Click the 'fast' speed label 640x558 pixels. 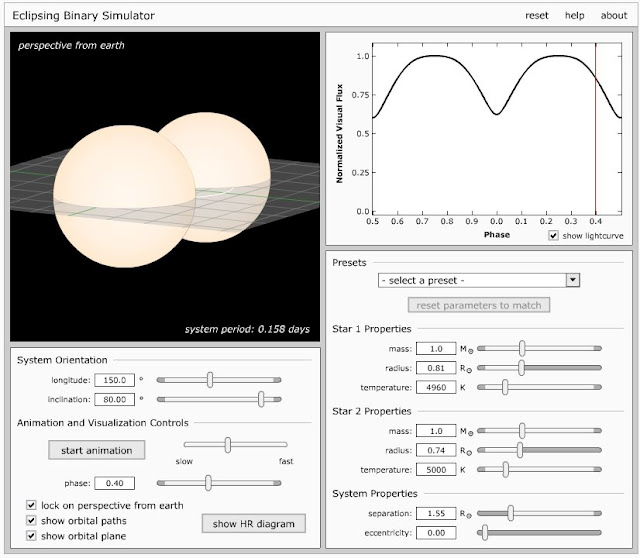coord(286,461)
